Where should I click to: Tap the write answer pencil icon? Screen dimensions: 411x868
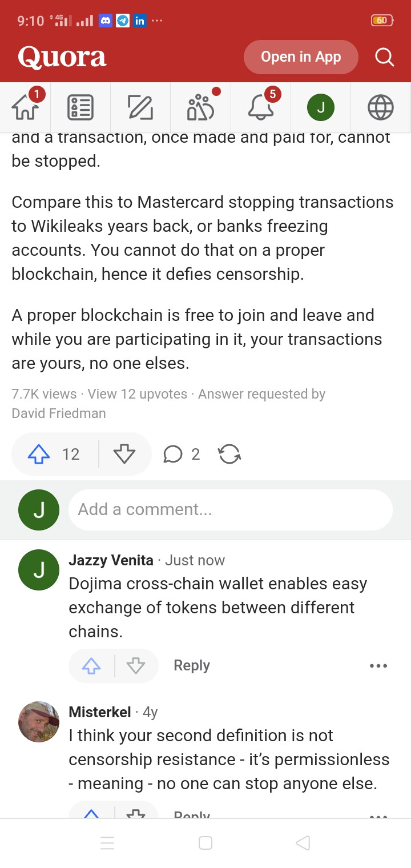pyautogui.click(x=140, y=107)
